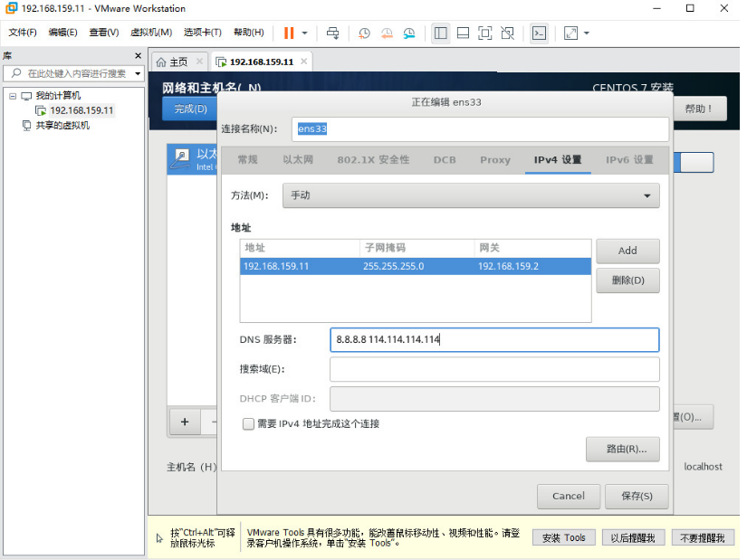747x560 pixels.
Task: Click the send Ctrl+Alt+Del icon
Action: click(x=332, y=33)
